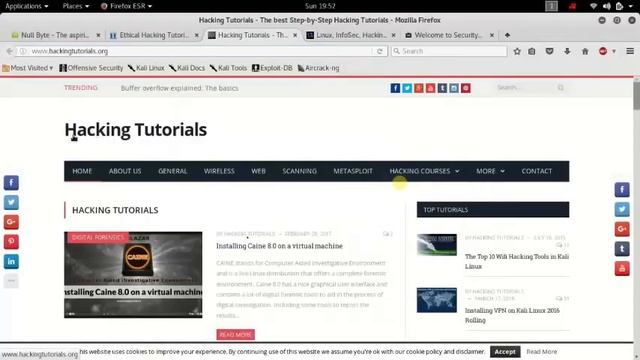Open Adblock extension dropdown arrow
This screenshot has width=640, height=360.
coord(613,51)
